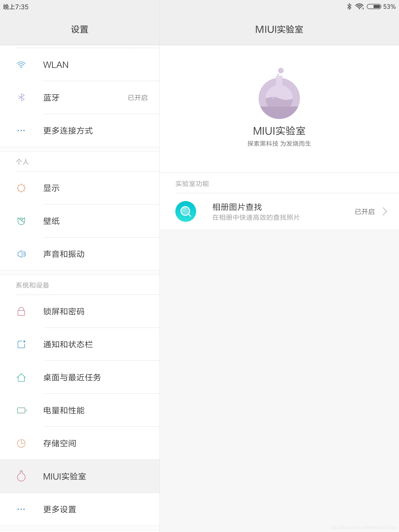This screenshot has height=532, width=399.
Task: Tap the status bar Bluetooth icon
Action: coord(349,6)
